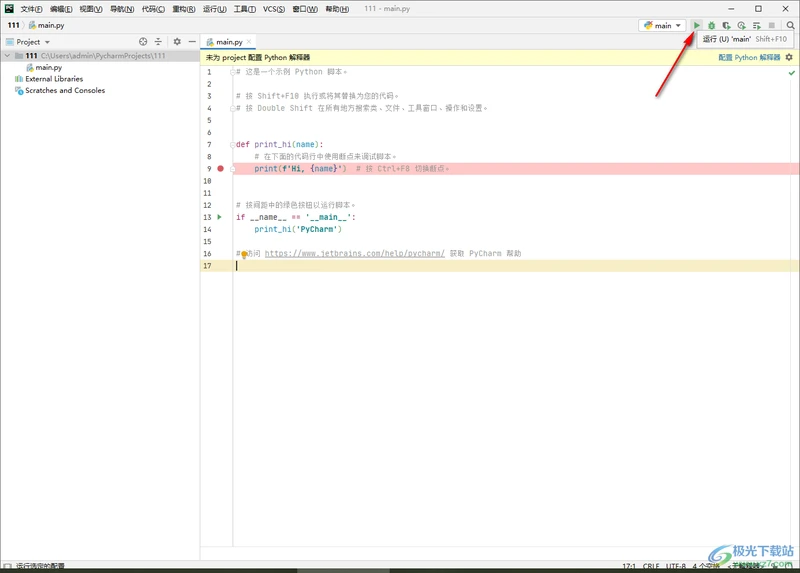This screenshot has width=800, height=573.
Task: Click the 17:1 cursor position indicator
Action: click(629, 566)
